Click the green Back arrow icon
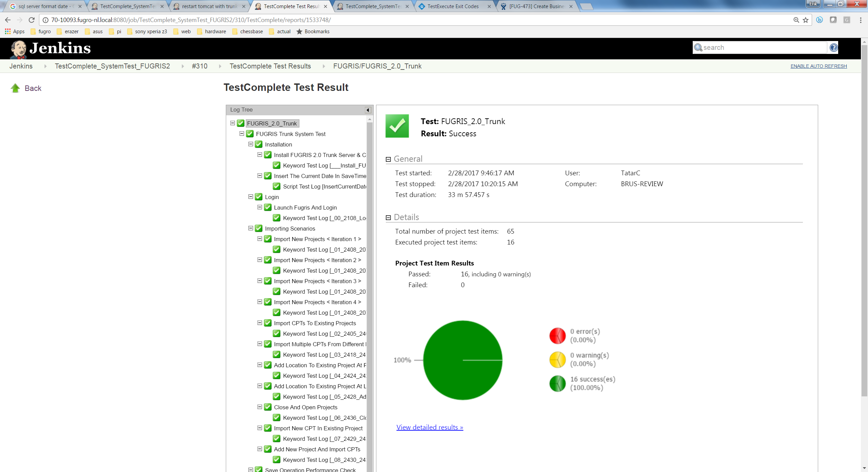This screenshot has width=868, height=472. [x=15, y=88]
